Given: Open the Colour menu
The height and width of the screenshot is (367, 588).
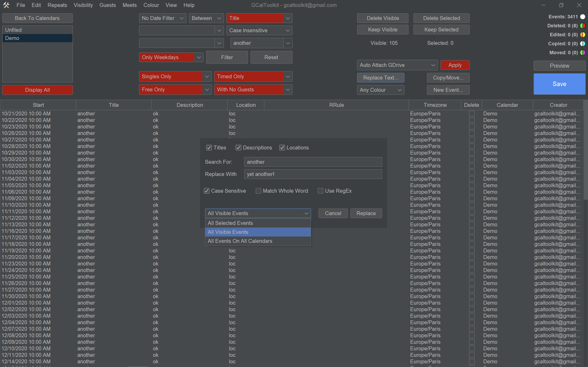Looking at the screenshot, I should click(x=151, y=5).
